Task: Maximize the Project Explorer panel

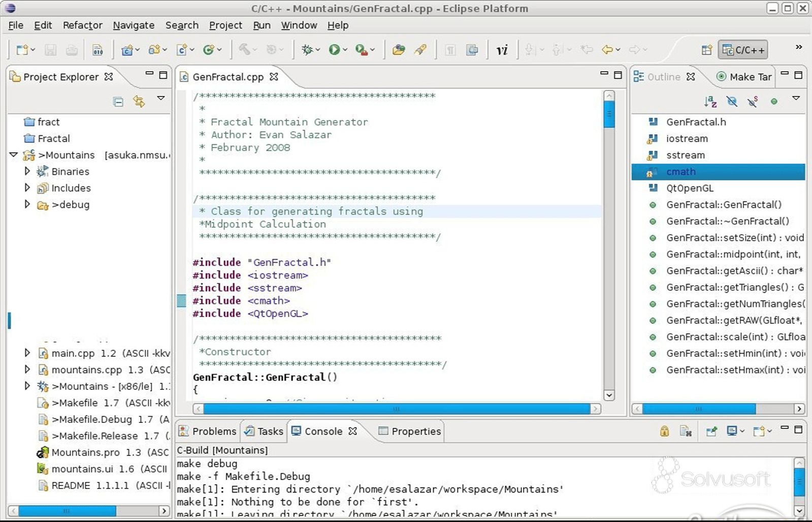Action: point(163,75)
